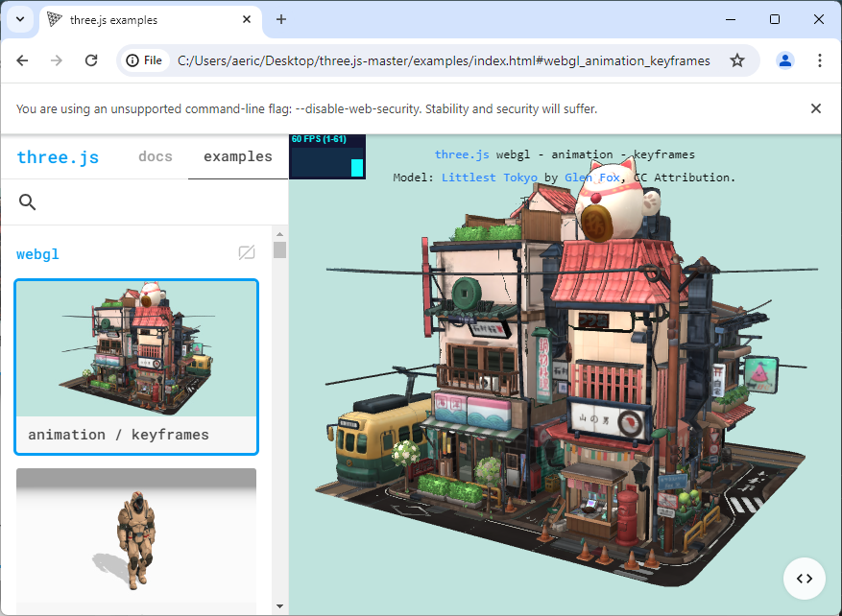Click the webgl category heading
842x616 pixels.
[37, 254]
